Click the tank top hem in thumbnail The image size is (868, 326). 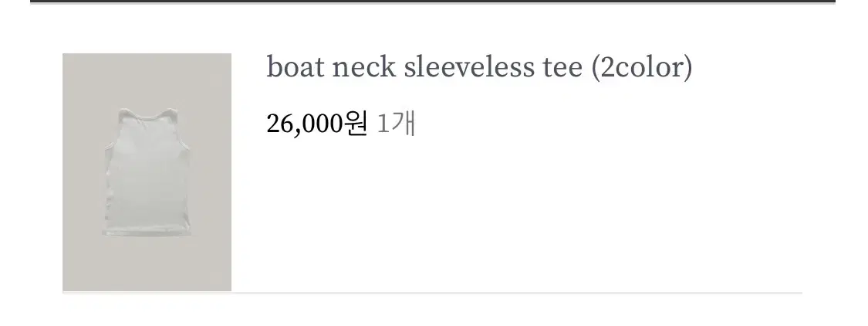coord(148,233)
